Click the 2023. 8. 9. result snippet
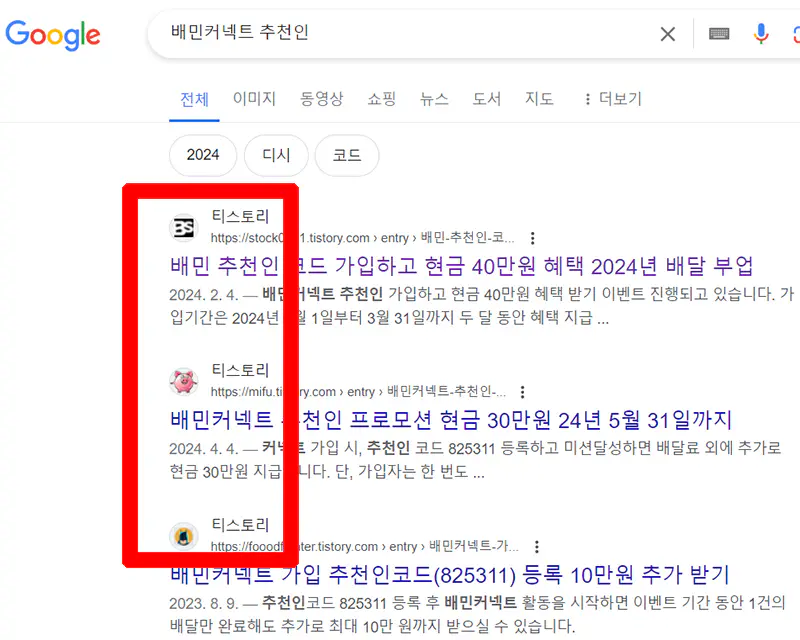The image size is (800, 640). pos(477,614)
